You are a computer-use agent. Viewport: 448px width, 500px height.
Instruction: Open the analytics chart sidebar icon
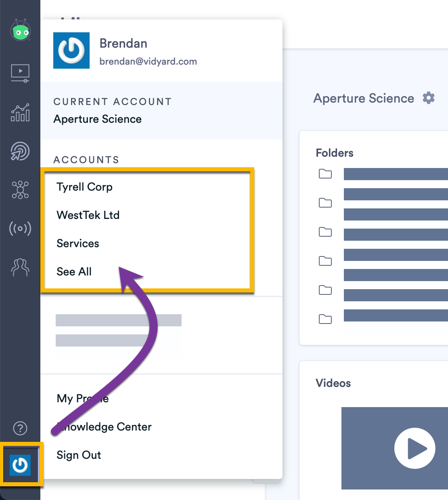point(20,112)
